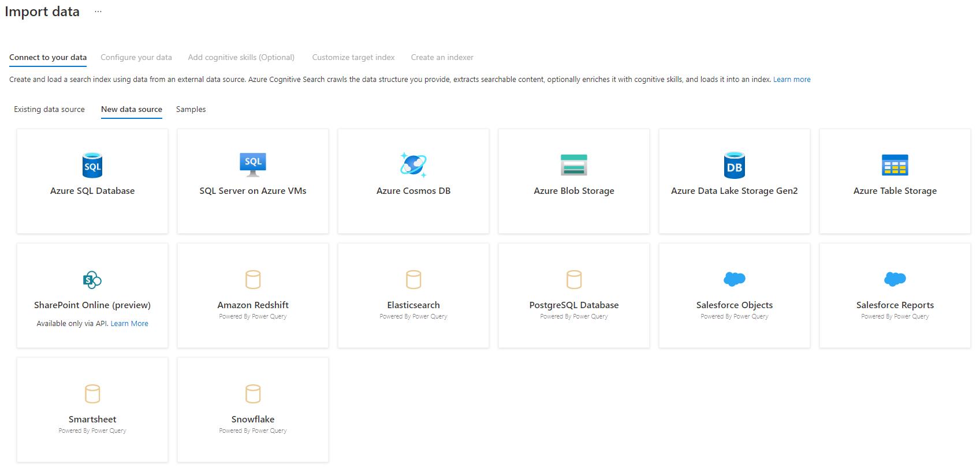Choose the Snowflake cylinder icon
Viewport: 980px width, 468px height.
[x=253, y=394]
